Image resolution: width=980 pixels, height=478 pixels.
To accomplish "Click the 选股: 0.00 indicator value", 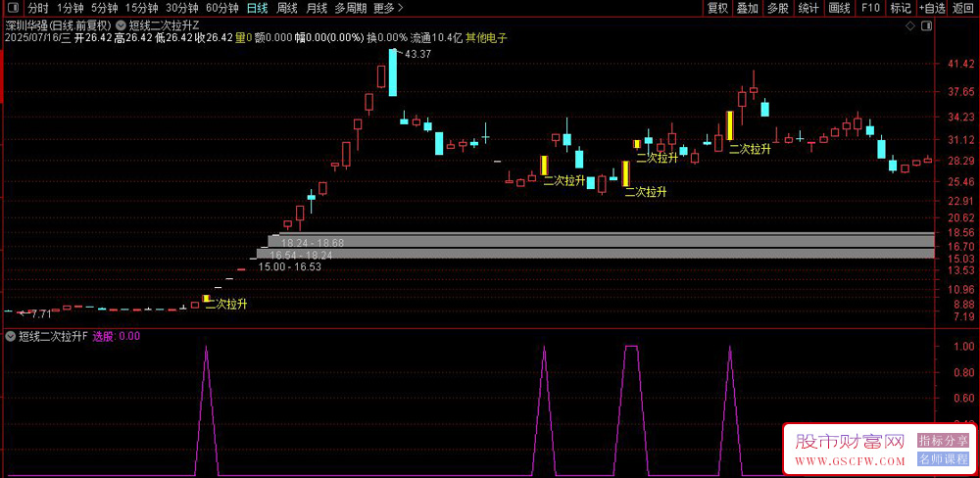I will (117, 336).
